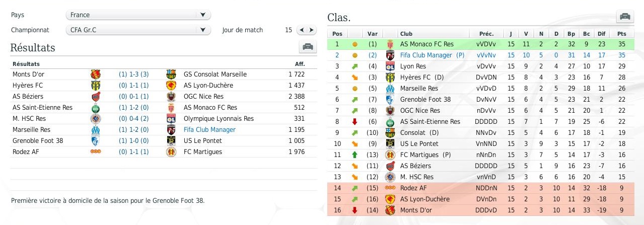Click green up arrow beside FC Martigues
The width and height of the screenshot is (644, 225).
[354, 155]
